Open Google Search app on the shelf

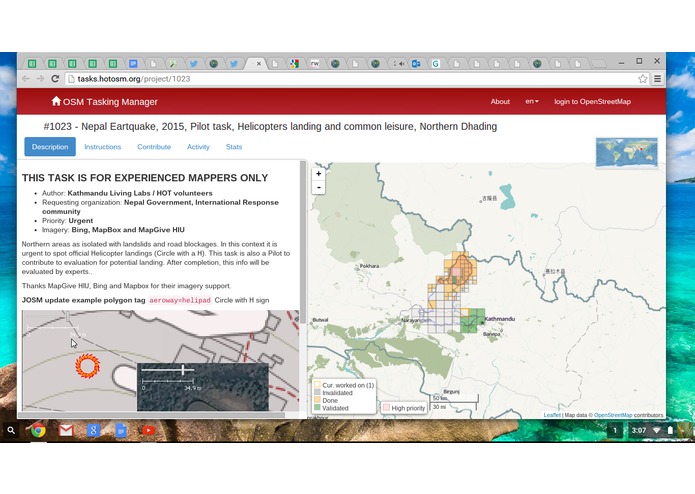[93, 430]
